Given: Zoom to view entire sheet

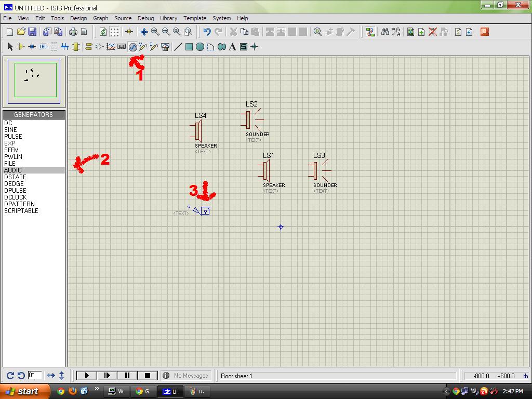Looking at the screenshot, I should point(177,32).
